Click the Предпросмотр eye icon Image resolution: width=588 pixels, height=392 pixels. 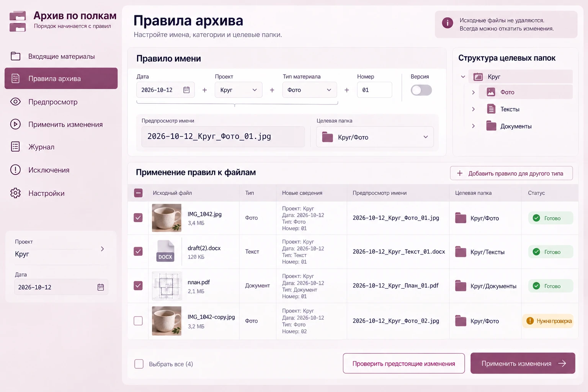(x=16, y=101)
